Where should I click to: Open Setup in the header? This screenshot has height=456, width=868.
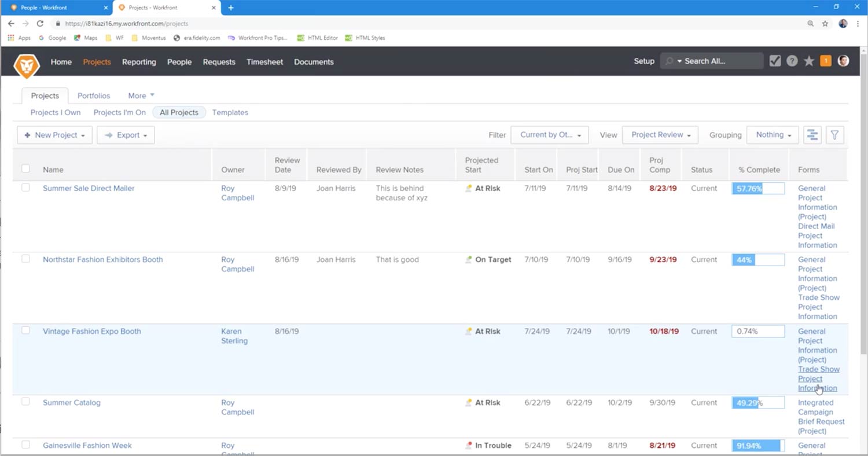pos(644,61)
